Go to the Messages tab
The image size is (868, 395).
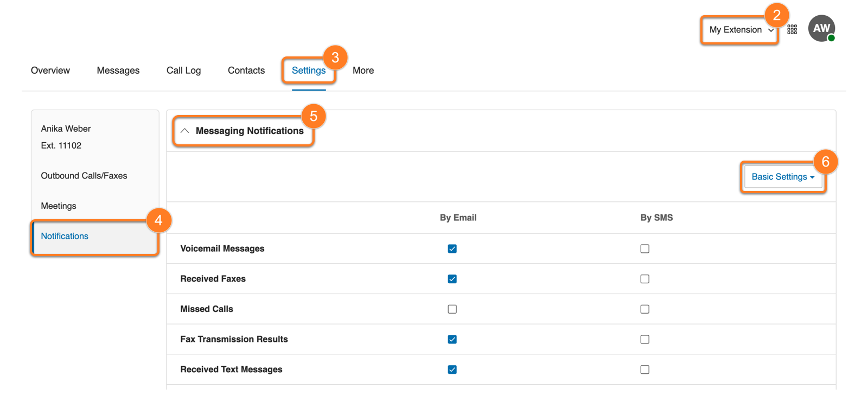point(118,71)
